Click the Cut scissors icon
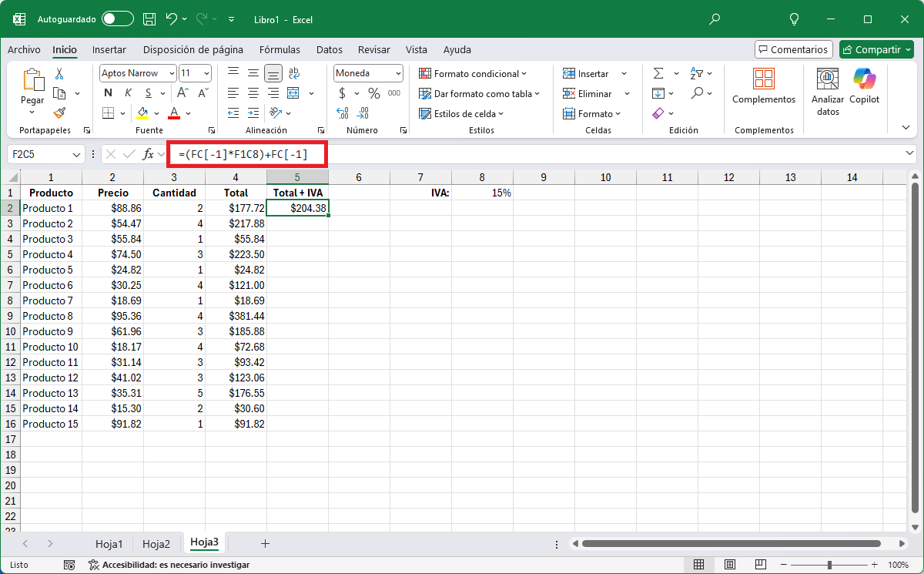 (59, 74)
